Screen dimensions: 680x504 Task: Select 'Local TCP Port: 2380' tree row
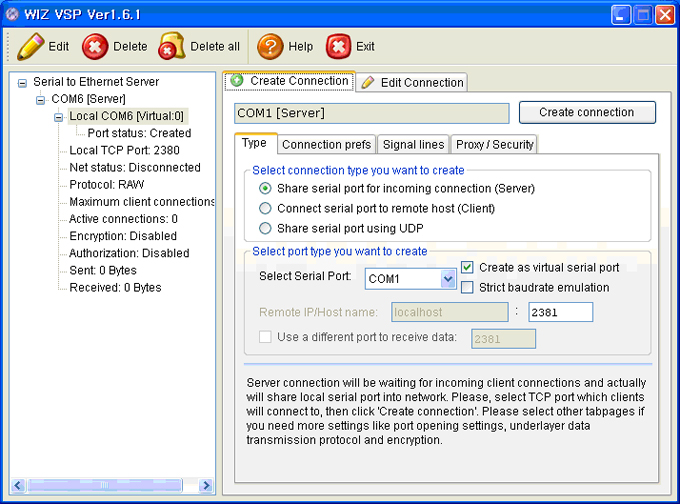124,150
